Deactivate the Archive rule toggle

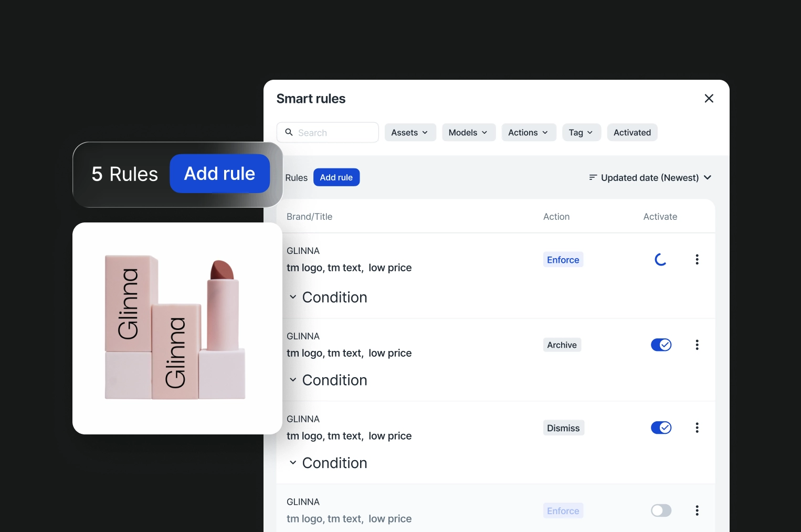click(x=661, y=345)
